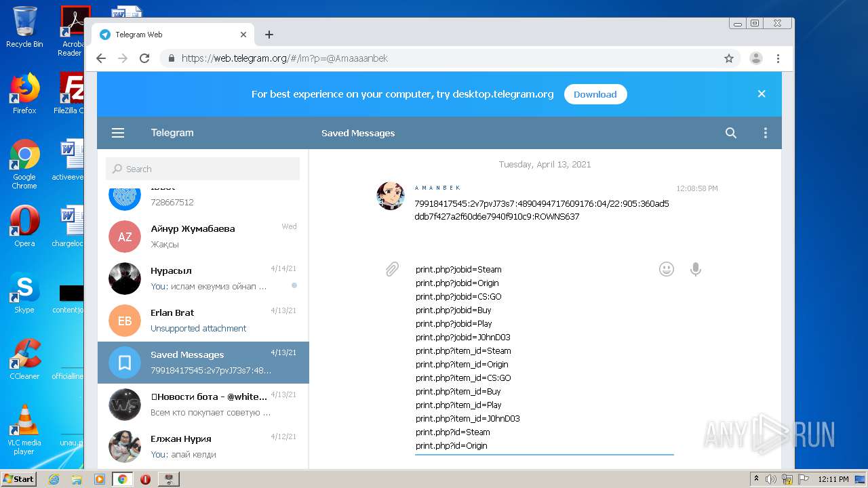
Task: Open Windows Explorer taskbar icon
Action: tap(77, 479)
